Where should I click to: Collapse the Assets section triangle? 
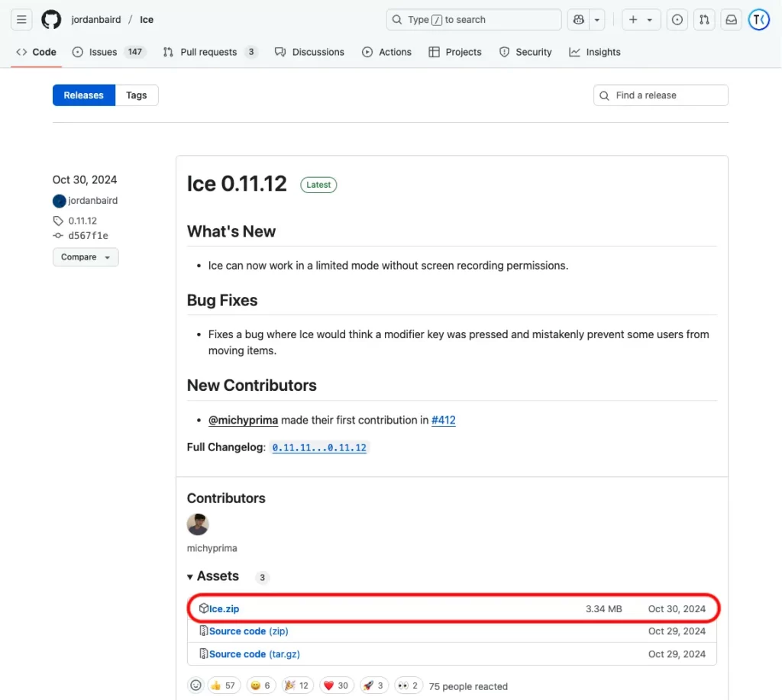tap(190, 577)
